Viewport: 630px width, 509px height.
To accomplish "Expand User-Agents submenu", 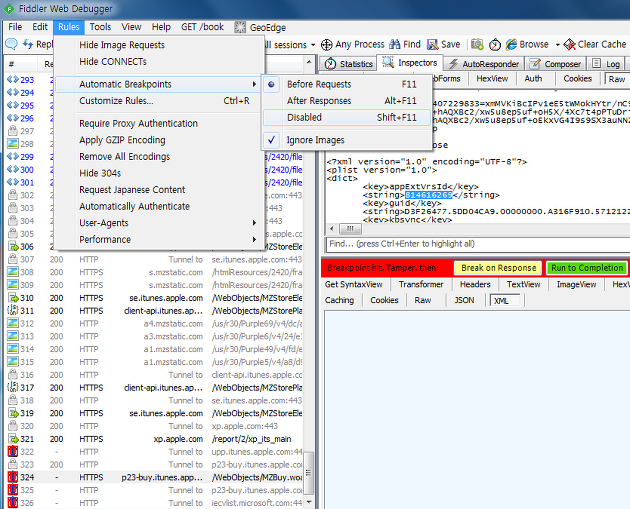I will click(159, 223).
